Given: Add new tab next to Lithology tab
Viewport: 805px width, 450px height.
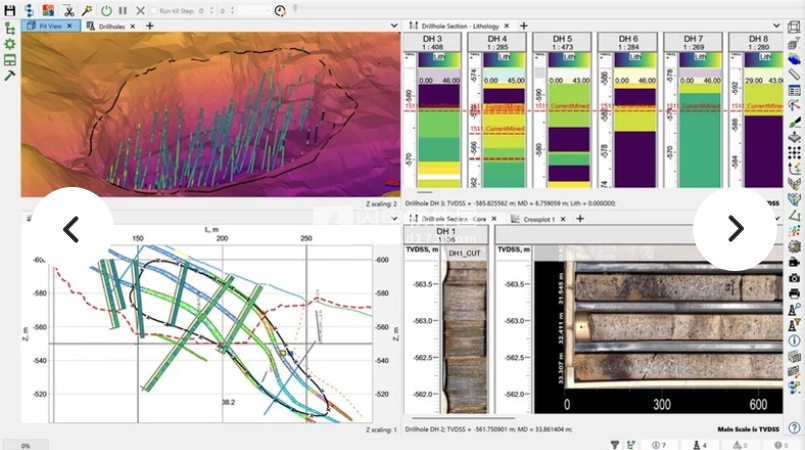Looking at the screenshot, I should [524, 26].
